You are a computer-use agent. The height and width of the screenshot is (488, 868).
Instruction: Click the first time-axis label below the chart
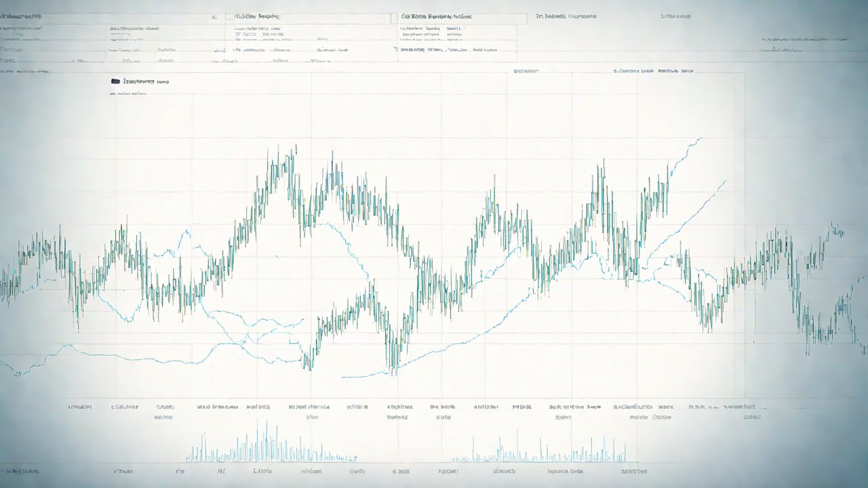pyautogui.click(x=80, y=407)
